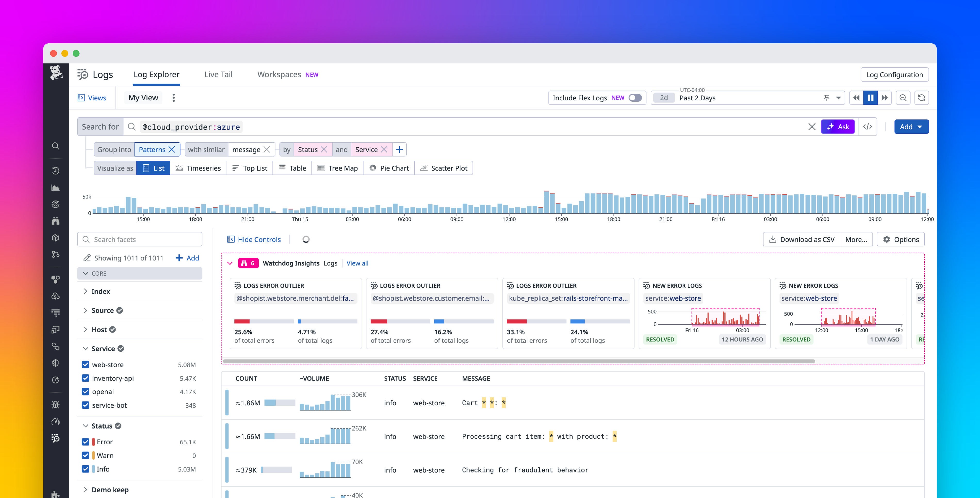Viewport: 980px width, 498px height.
Task: Select the Scatter Plot visualization
Action: tap(444, 168)
